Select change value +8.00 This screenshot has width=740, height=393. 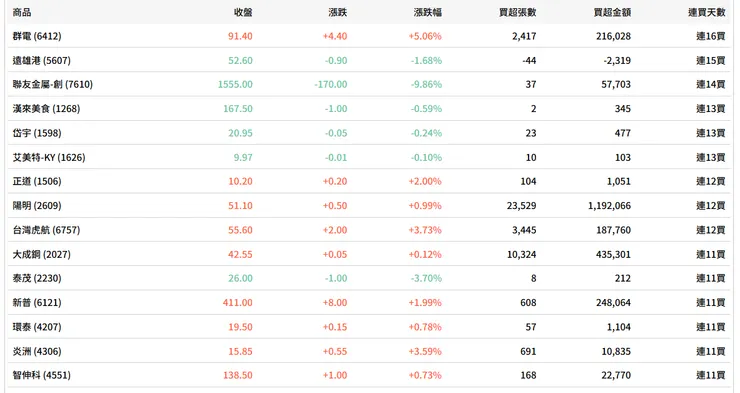[x=335, y=303]
